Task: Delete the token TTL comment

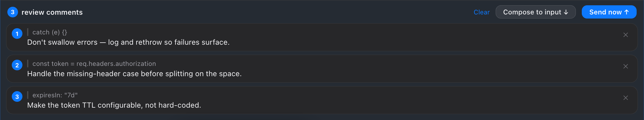Action: pos(625,98)
